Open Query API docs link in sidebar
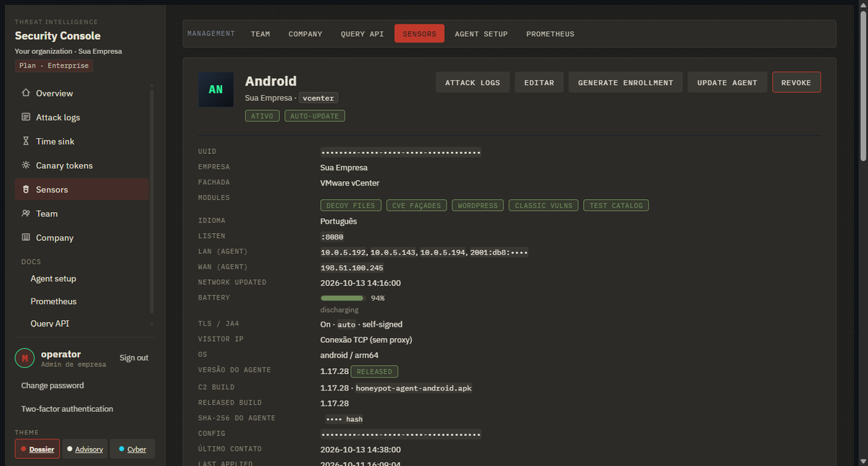 tap(50, 324)
